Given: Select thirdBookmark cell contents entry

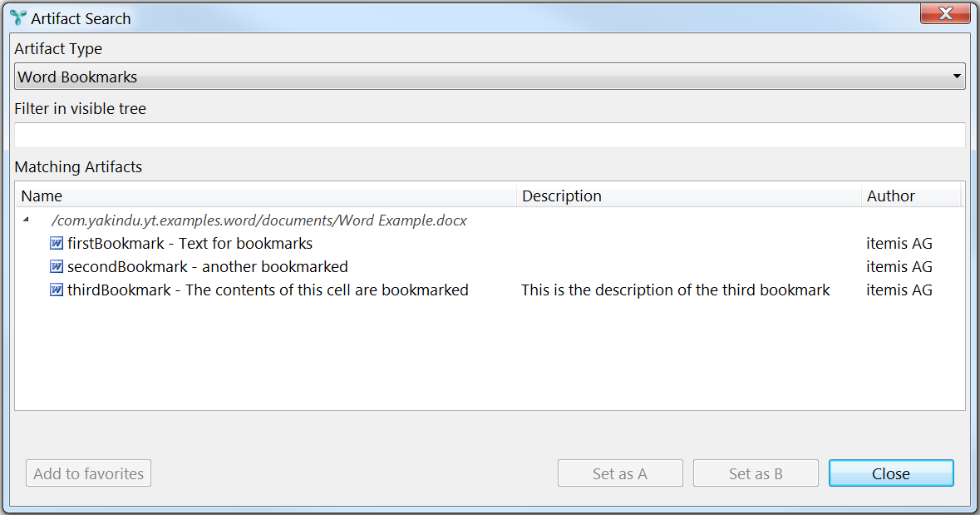Looking at the screenshot, I should [268, 290].
